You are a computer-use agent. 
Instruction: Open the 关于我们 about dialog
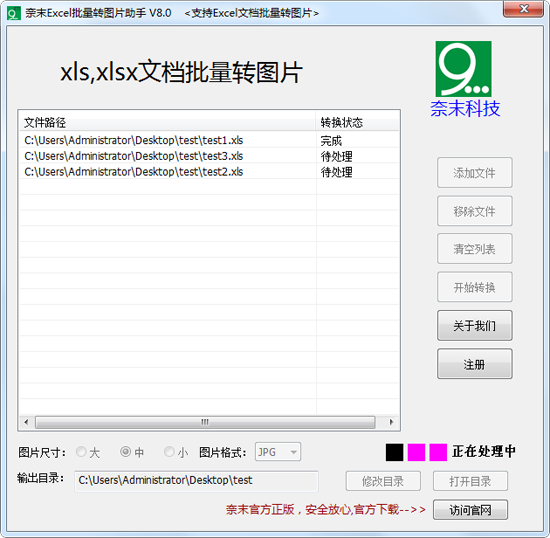(475, 325)
